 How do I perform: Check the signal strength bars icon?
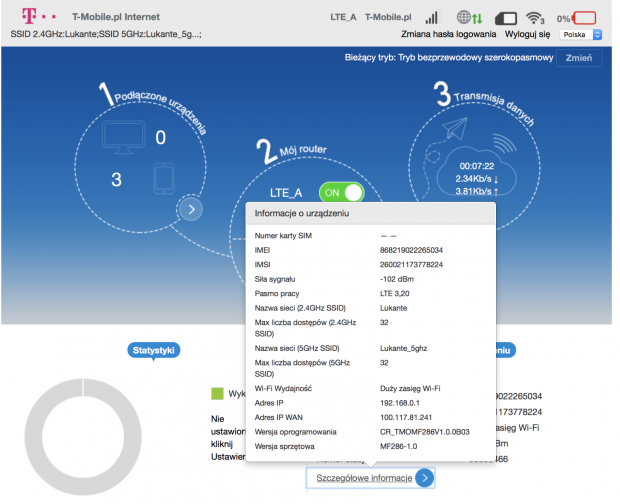(x=431, y=18)
